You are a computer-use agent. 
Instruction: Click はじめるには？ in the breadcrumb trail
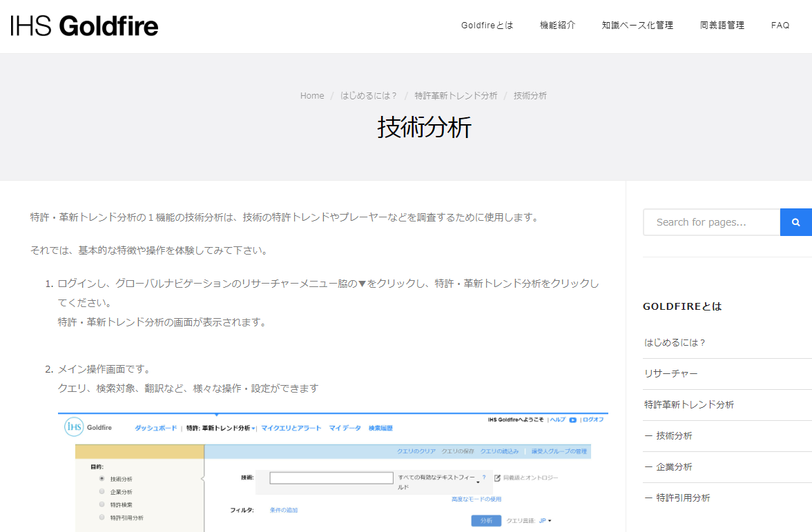(x=369, y=96)
